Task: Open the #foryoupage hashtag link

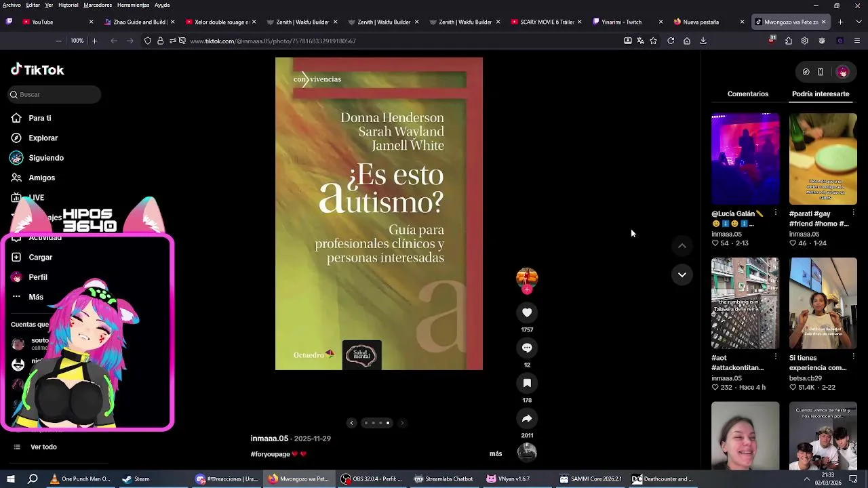Action: tap(270, 454)
